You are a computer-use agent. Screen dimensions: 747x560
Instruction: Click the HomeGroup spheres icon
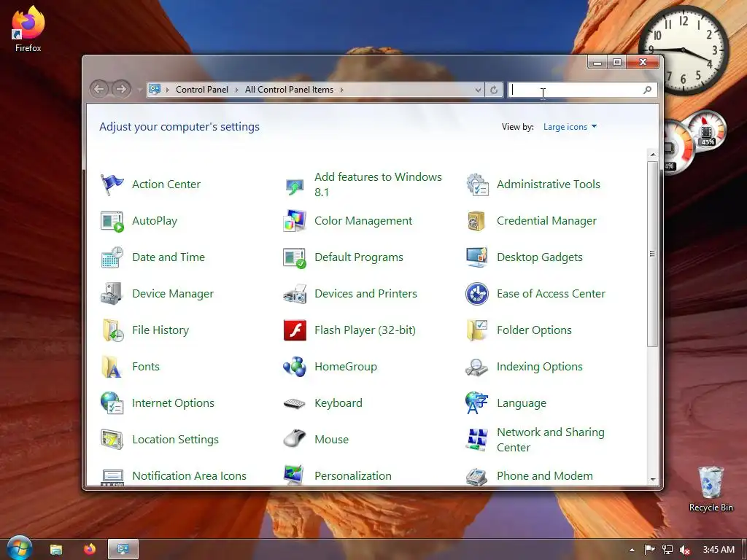click(295, 367)
